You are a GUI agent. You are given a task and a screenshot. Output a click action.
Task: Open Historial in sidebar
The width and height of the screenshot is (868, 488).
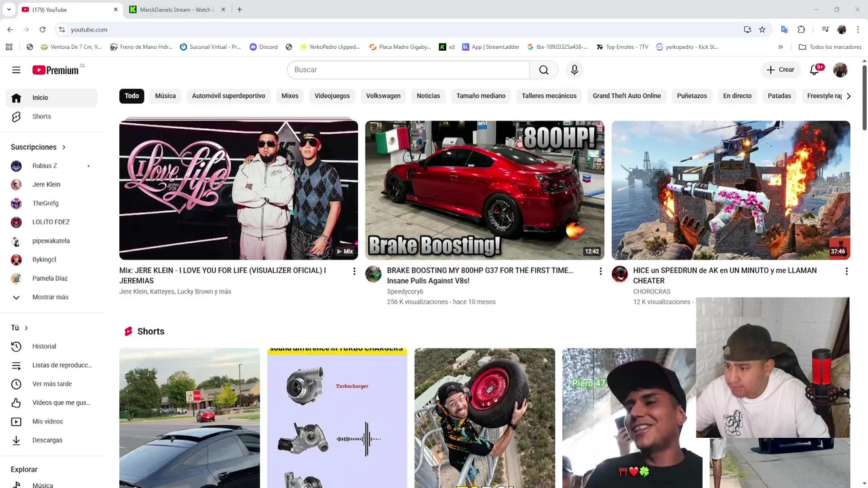(52, 346)
